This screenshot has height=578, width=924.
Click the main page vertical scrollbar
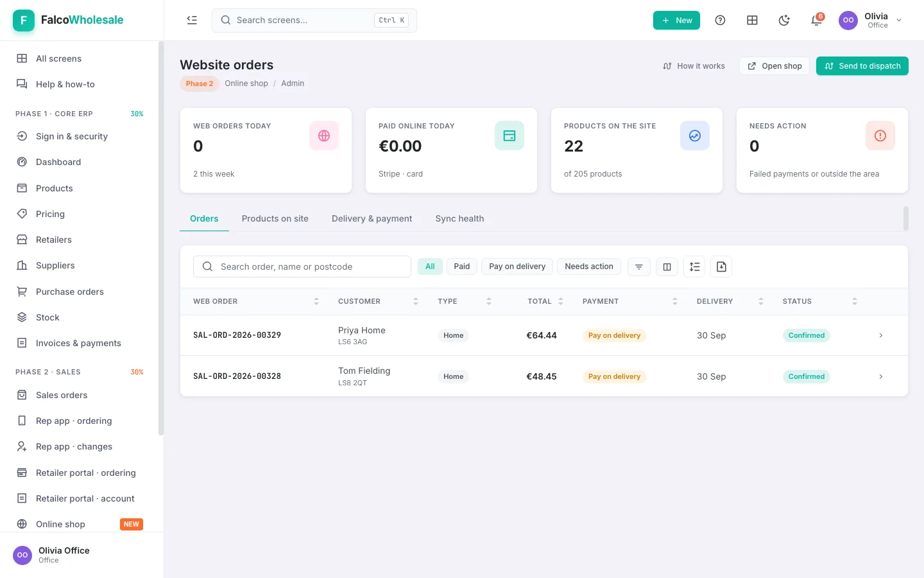point(906,218)
